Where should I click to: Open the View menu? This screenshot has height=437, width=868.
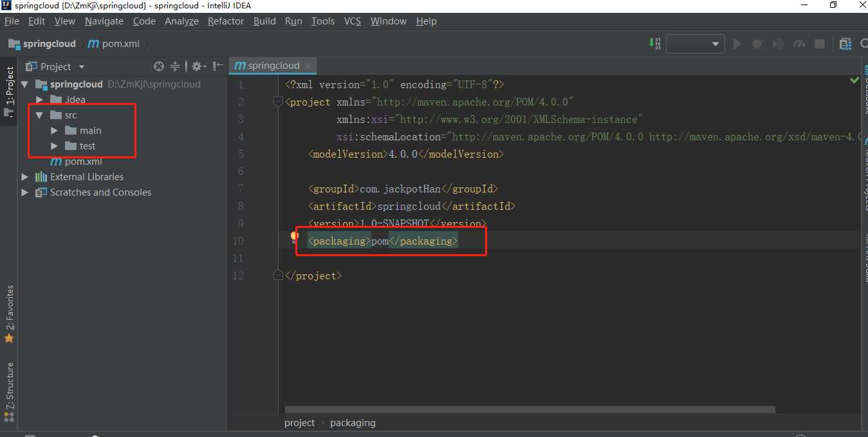tap(64, 21)
